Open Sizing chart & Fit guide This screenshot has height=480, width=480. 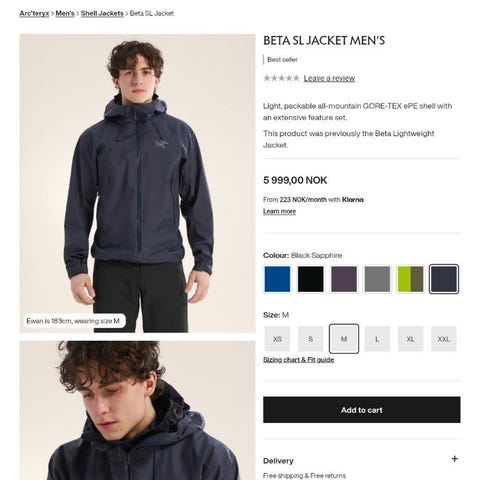[299, 360]
